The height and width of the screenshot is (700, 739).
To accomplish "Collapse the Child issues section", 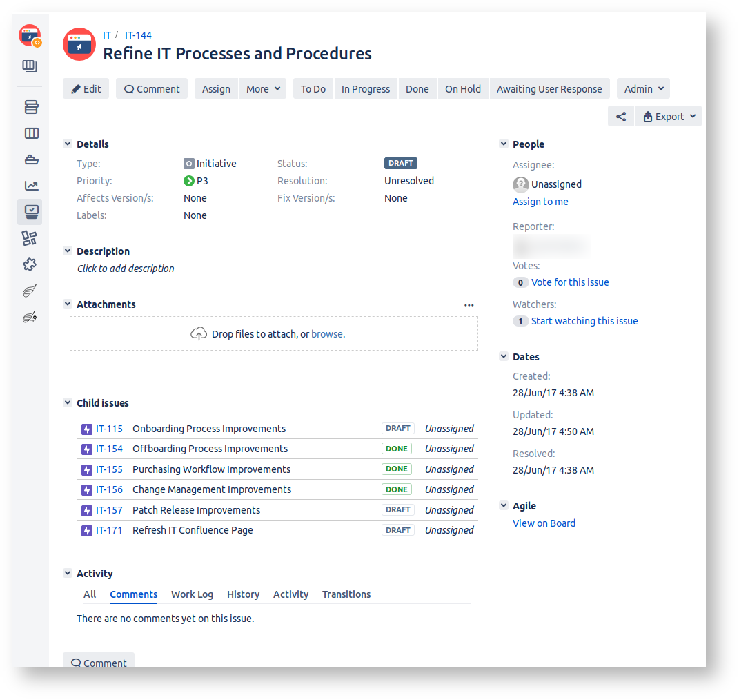I will pos(68,403).
